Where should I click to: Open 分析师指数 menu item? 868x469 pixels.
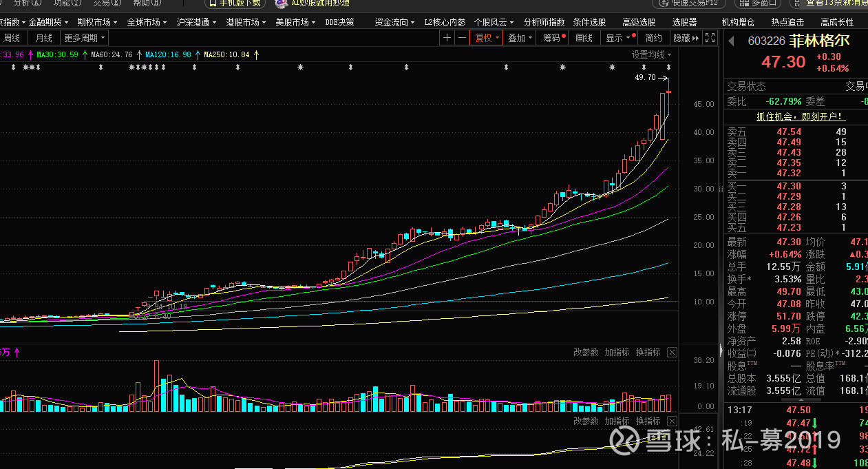pyautogui.click(x=544, y=22)
